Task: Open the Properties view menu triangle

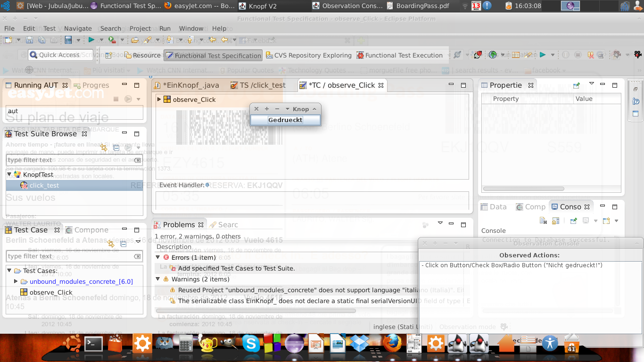Action: point(592,83)
